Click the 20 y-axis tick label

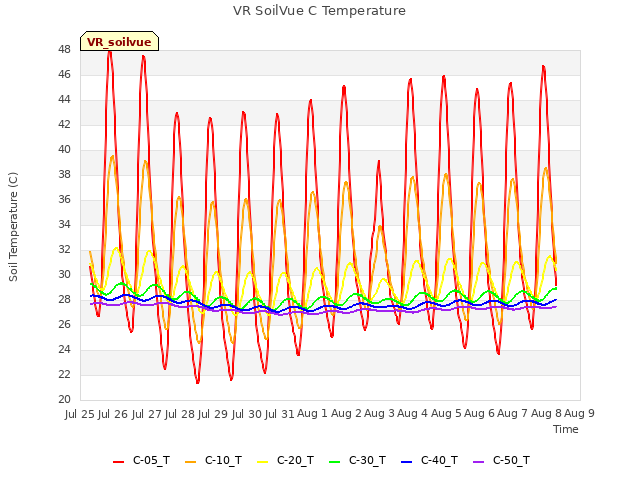click(64, 399)
